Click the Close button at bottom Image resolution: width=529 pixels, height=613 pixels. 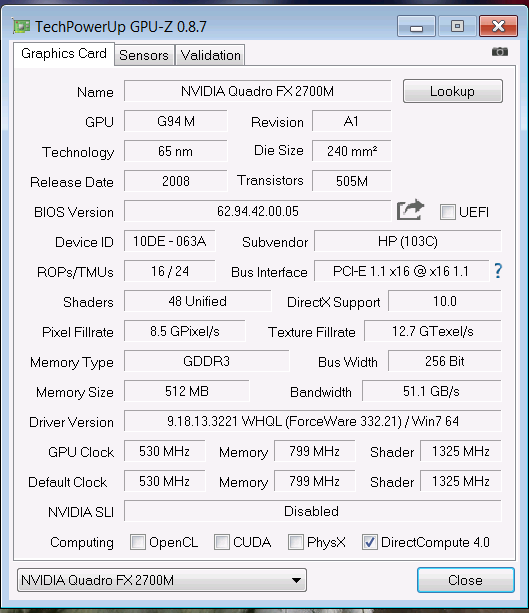pos(465,580)
